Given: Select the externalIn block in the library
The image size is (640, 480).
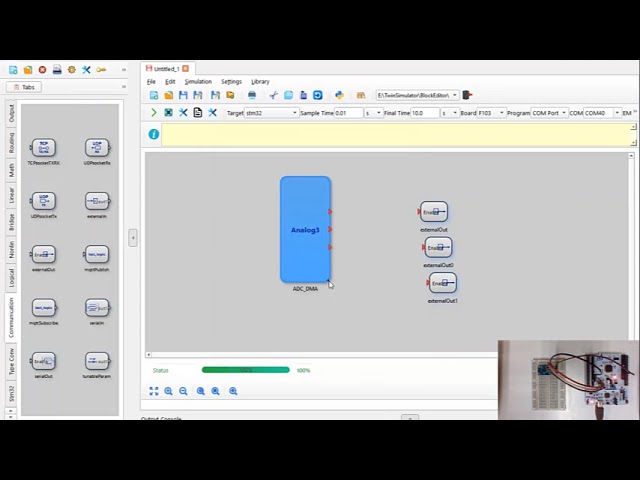Looking at the screenshot, I should (97, 201).
